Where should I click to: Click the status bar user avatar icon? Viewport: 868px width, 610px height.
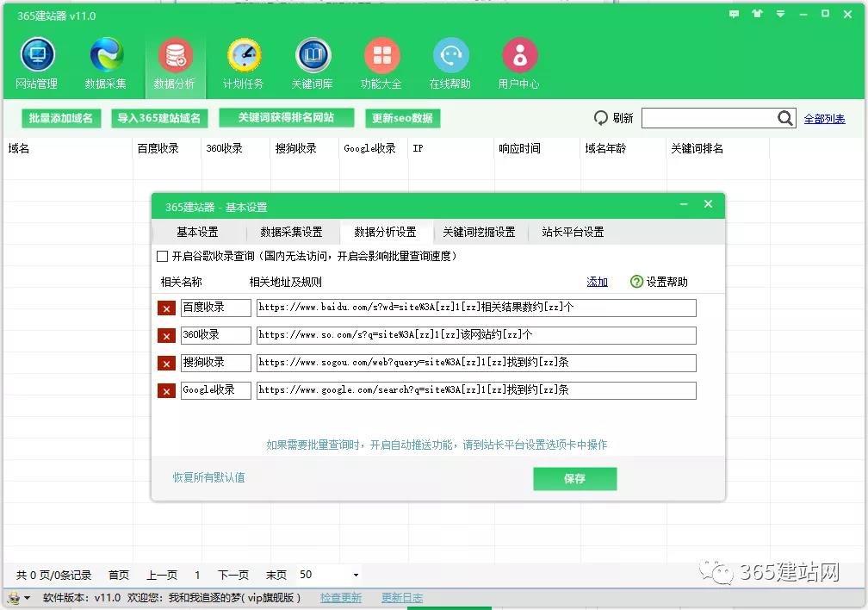tap(14, 598)
